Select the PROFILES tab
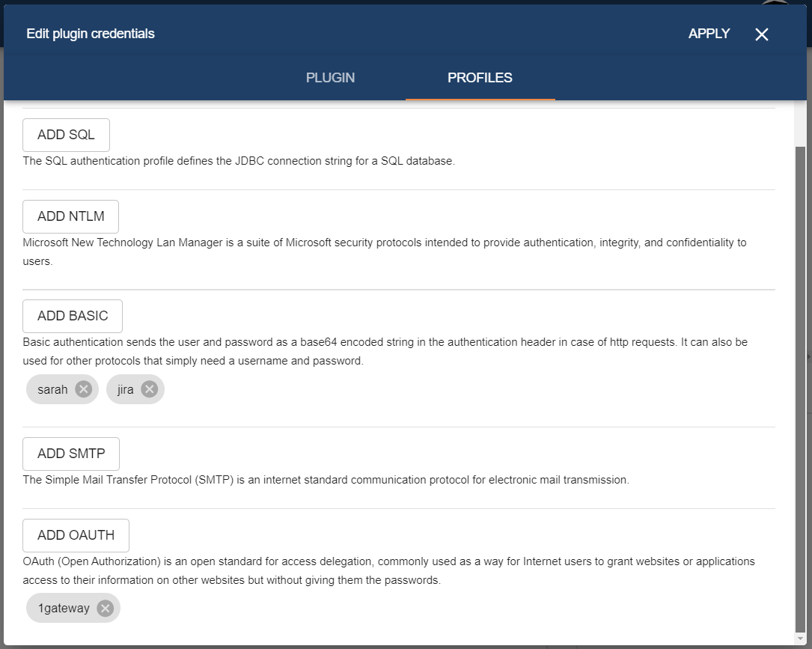This screenshot has width=812, height=649. pyautogui.click(x=480, y=78)
